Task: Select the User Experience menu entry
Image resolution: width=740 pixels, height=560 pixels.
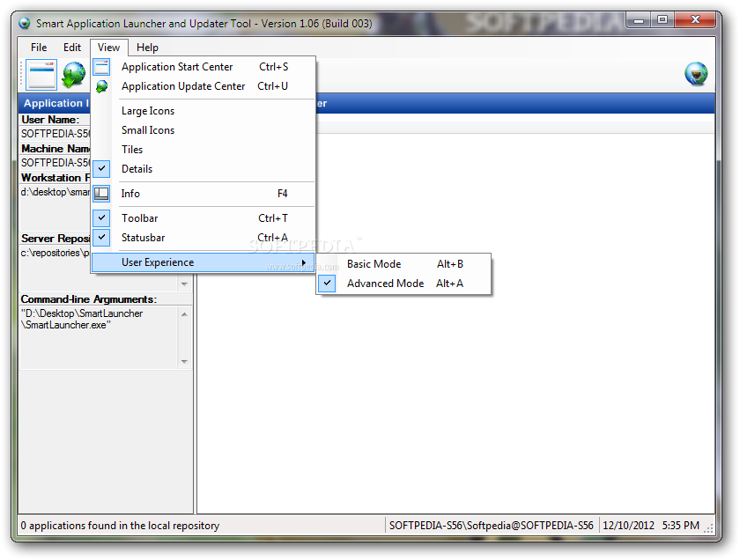Action: (203, 262)
